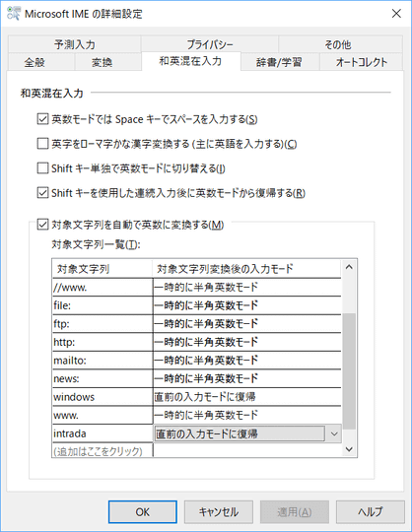Click the (追加はここをクリック) entry field

point(103,451)
